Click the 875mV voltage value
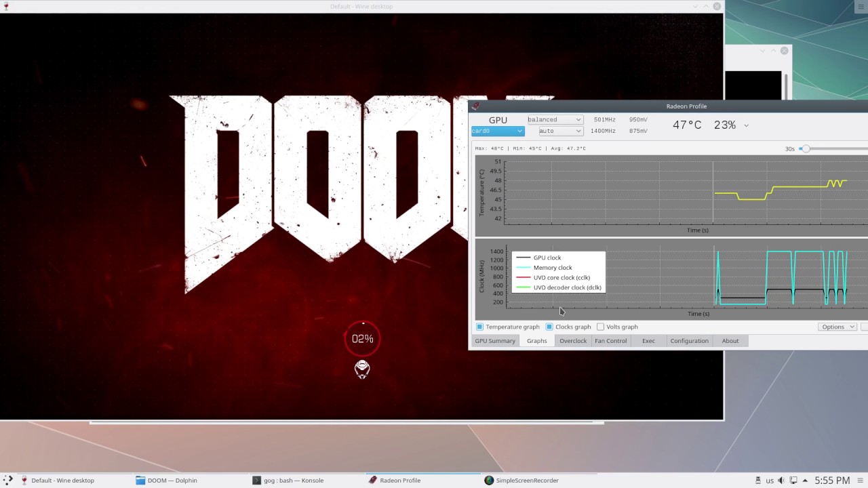Screen dimensions: 868x488 (x=638, y=131)
